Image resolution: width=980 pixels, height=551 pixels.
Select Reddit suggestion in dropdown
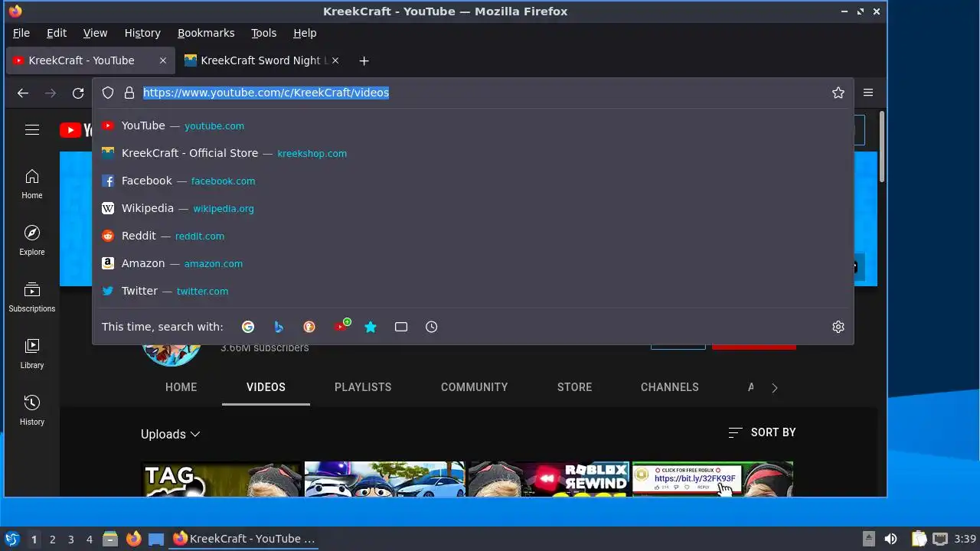pos(472,236)
